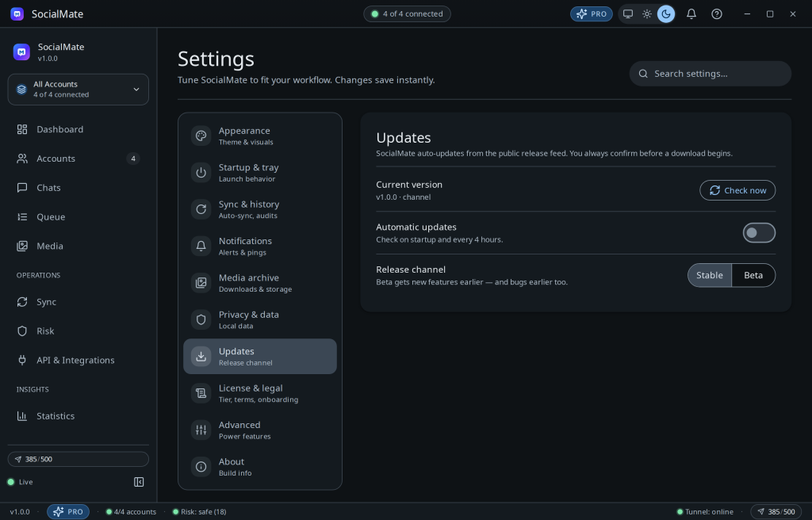812x520 pixels.
Task: Open the Sync operations page
Action: pos(79,302)
